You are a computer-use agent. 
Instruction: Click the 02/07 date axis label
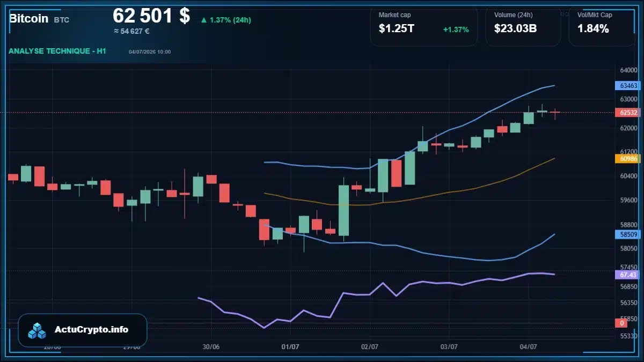pyautogui.click(x=370, y=346)
